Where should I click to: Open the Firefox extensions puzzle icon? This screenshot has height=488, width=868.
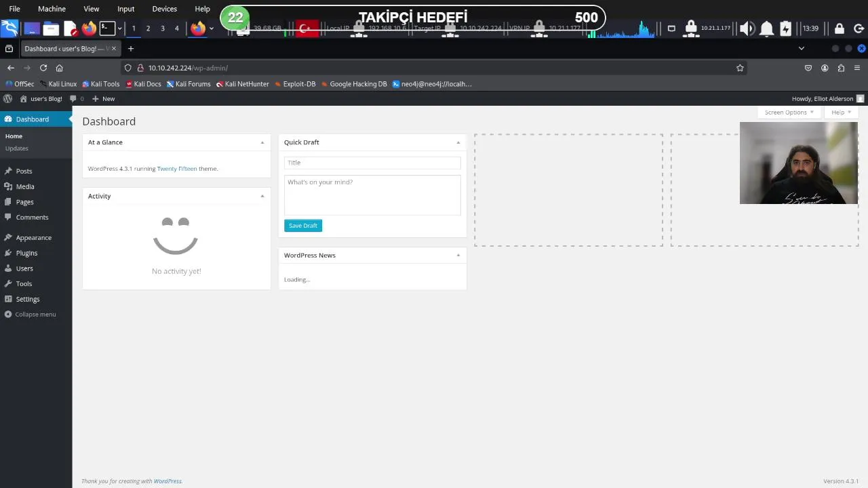click(x=841, y=68)
